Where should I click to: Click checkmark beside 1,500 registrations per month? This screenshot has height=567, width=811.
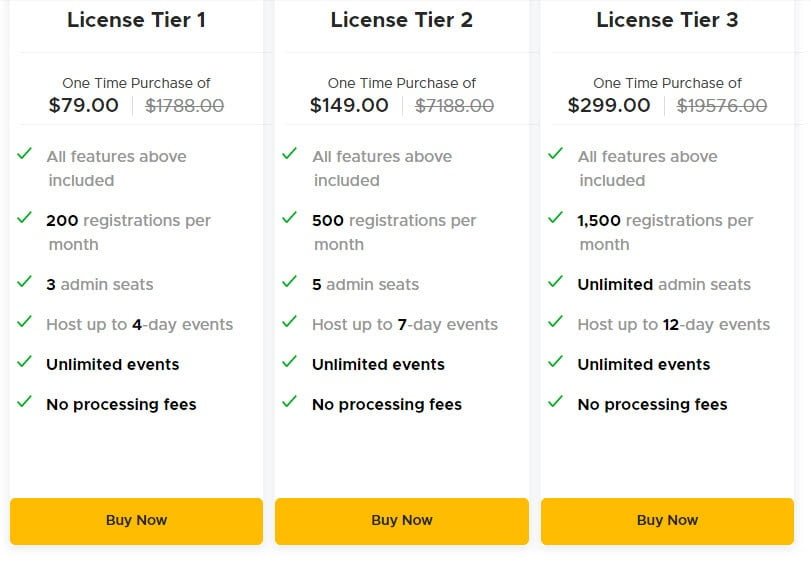555,218
